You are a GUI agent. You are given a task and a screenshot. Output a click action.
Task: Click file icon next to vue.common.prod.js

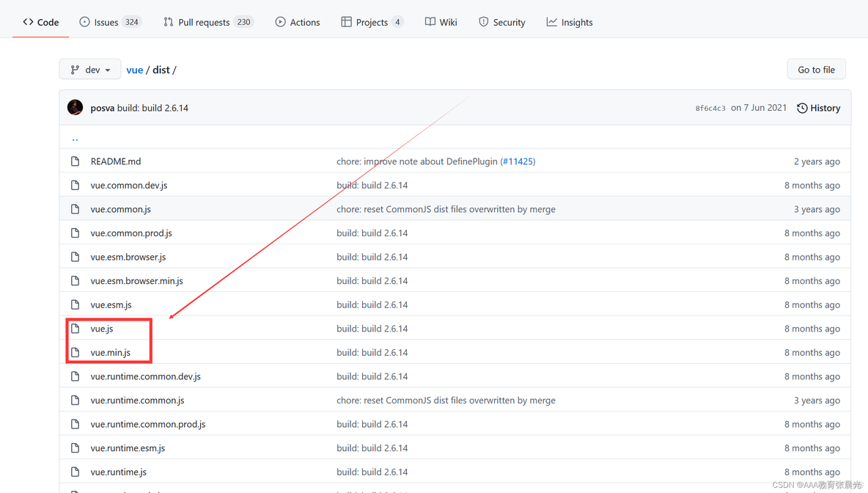point(76,233)
